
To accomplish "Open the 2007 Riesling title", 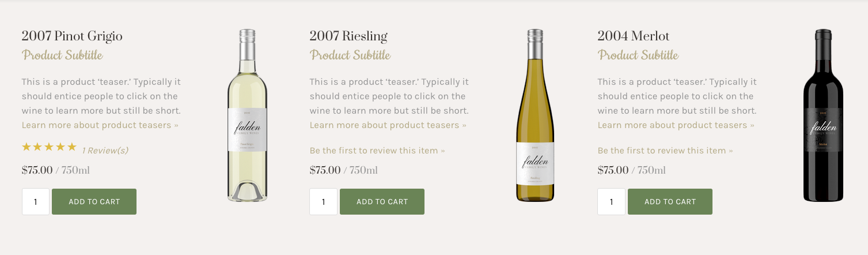I will pyautogui.click(x=348, y=36).
